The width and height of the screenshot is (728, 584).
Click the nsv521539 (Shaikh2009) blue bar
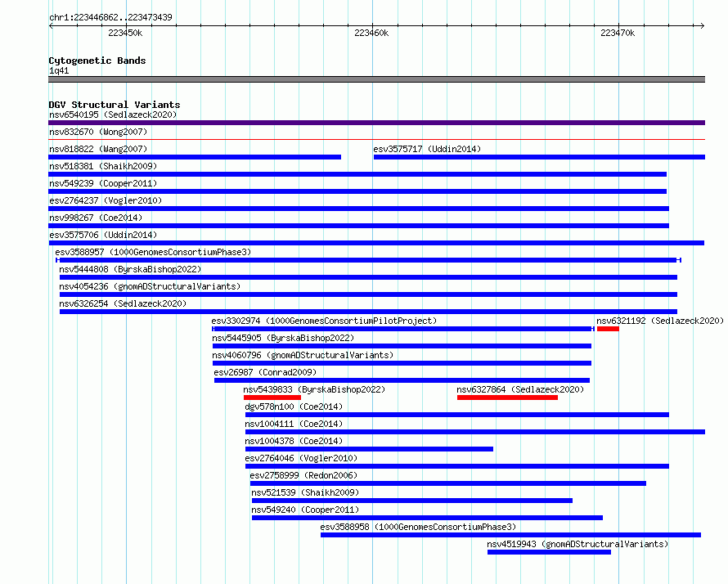411,501
